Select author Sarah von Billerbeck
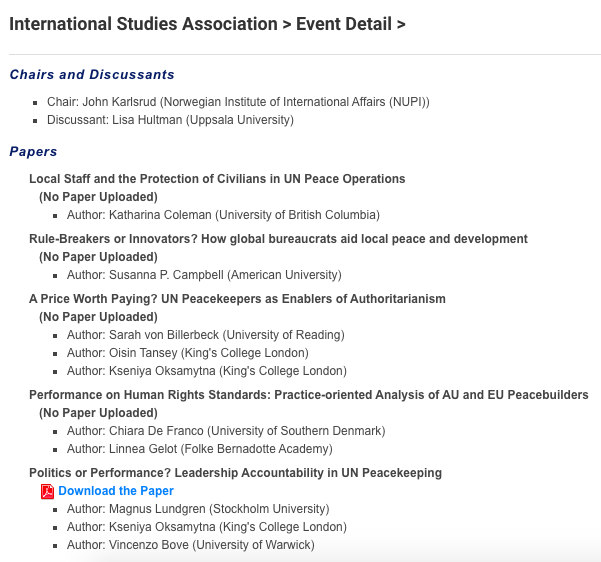Image resolution: width=601 pixels, height=562 pixels. coord(205,335)
